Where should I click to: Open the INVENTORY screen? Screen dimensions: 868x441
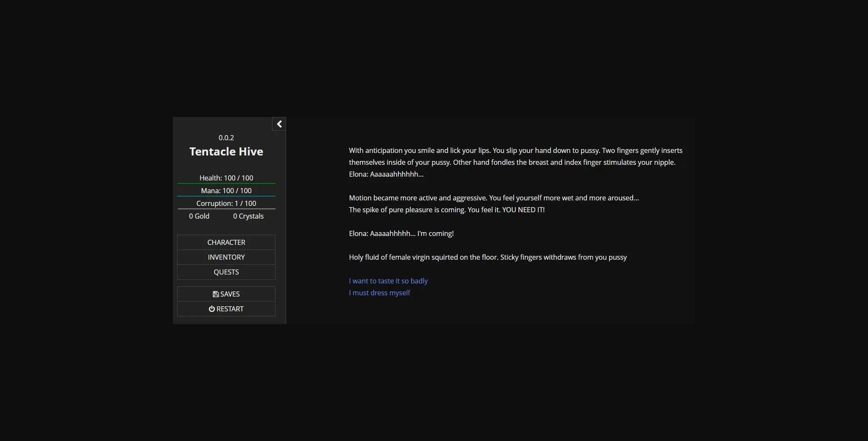click(226, 257)
